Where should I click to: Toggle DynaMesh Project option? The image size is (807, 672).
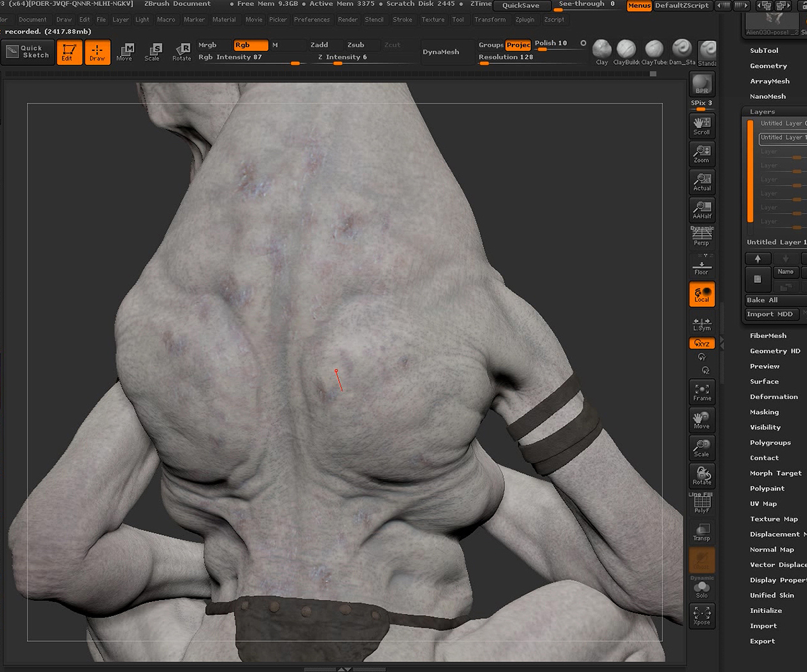518,45
